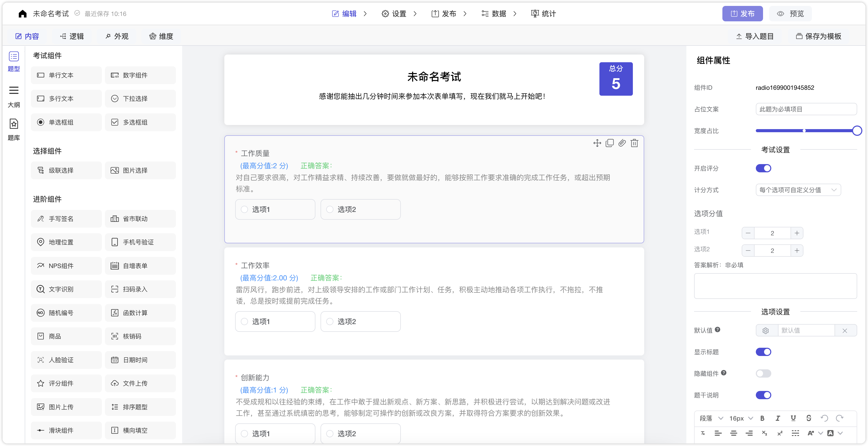868x446 pixels.
Task: Enable the 隐藏组件 toggle
Action: coord(763,373)
